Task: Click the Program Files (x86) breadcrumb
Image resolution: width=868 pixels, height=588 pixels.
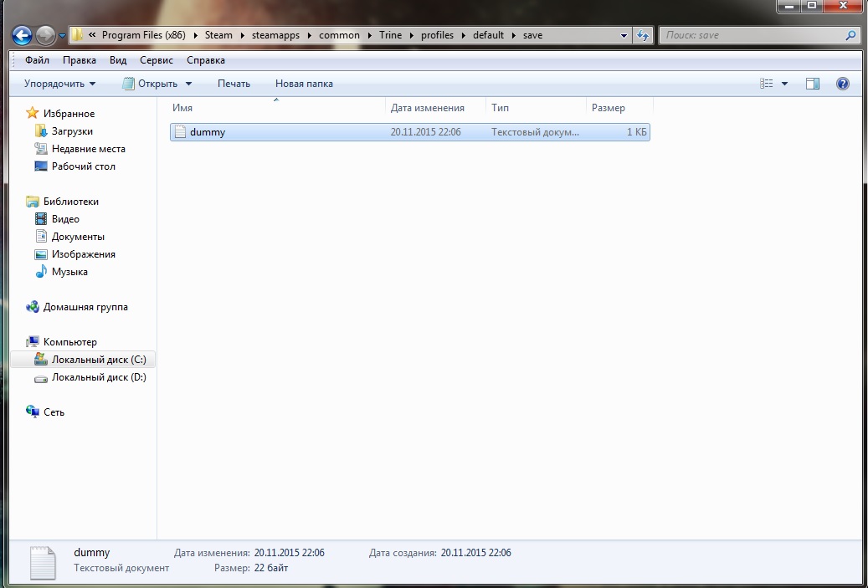Action: point(143,35)
